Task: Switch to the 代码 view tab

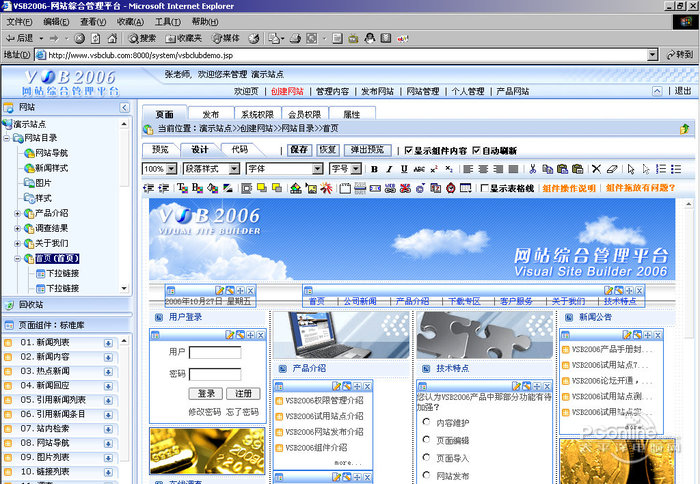Action: tap(240, 150)
